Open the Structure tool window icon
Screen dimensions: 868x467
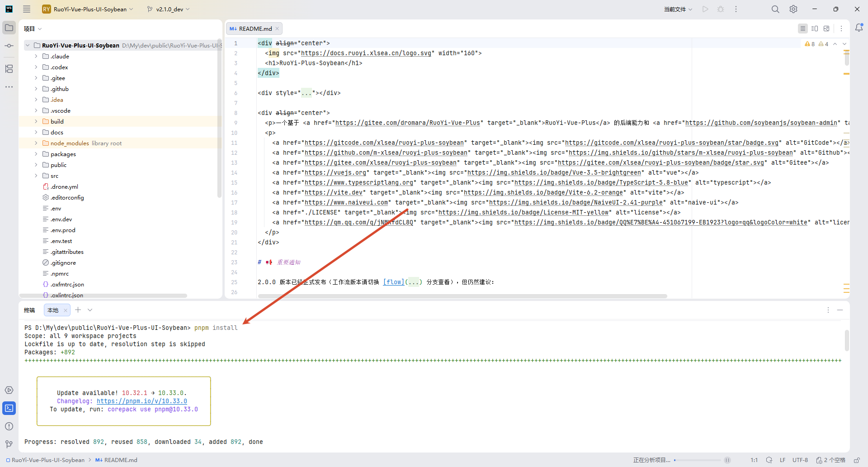[9, 69]
